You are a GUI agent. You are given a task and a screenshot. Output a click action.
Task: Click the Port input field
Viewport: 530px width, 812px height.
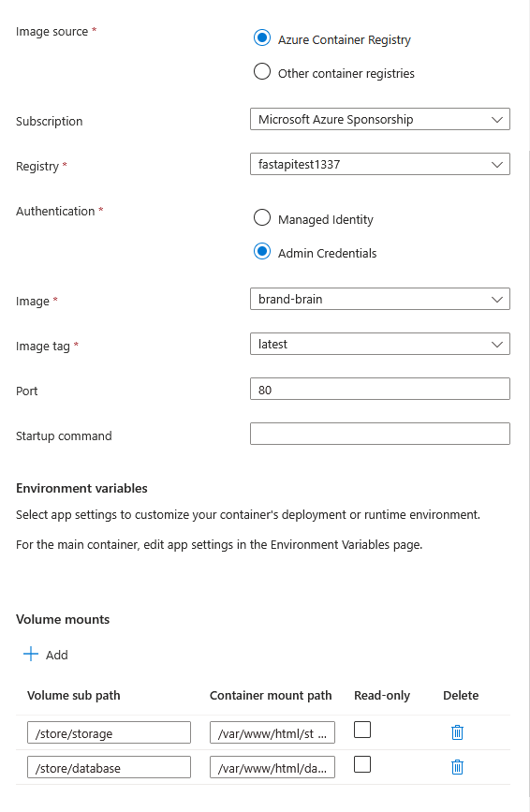coord(380,389)
